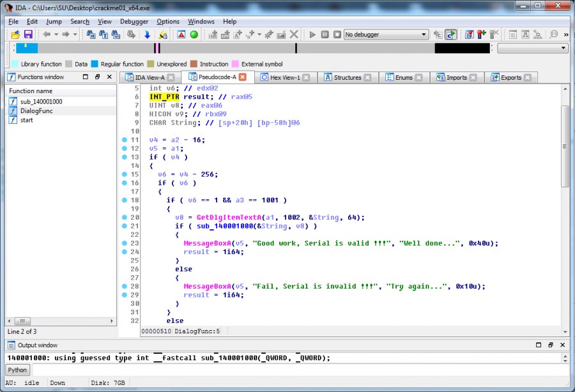Viewport: 575px width, 392px height.
Task: Click the blue down arrow toolbar icon
Action: click(x=147, y=34)
